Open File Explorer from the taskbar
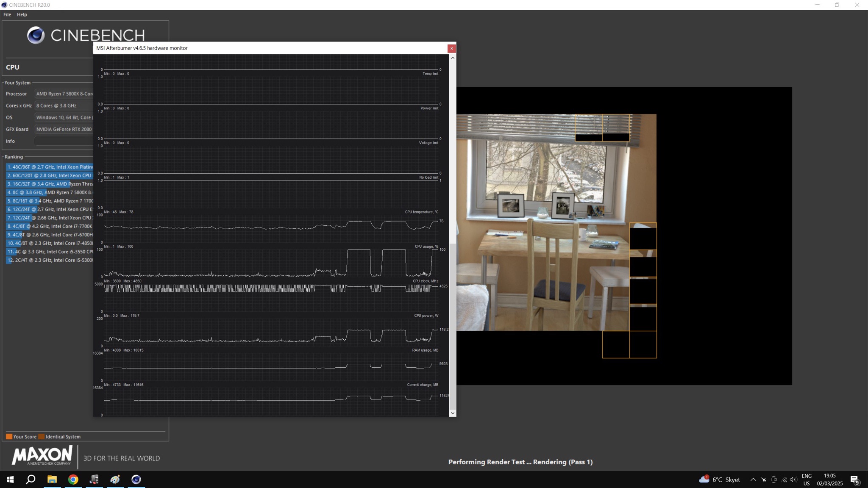This screenshot has width=868, height=488. tap(52, 480)
